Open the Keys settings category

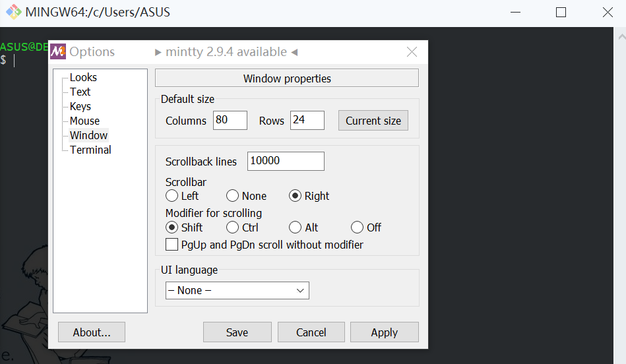coord(80,106)
